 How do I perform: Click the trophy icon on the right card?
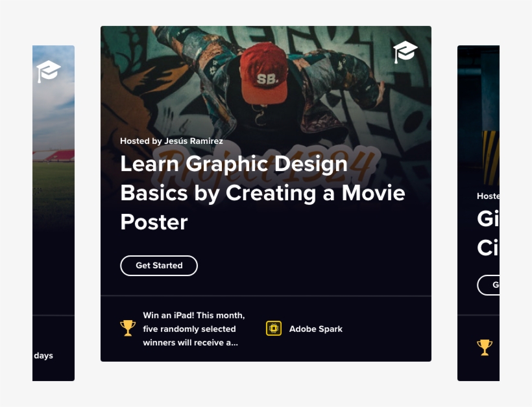point(485,347)
